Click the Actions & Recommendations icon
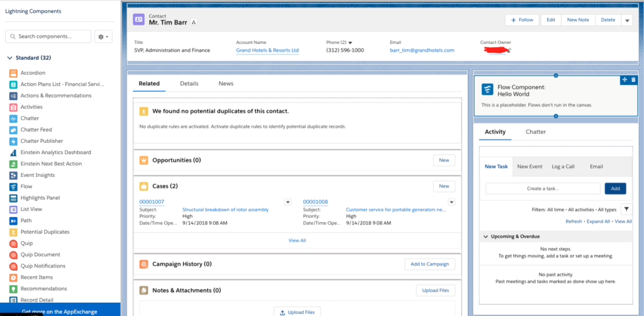This screenshot has width=644, height=316. 13,96
